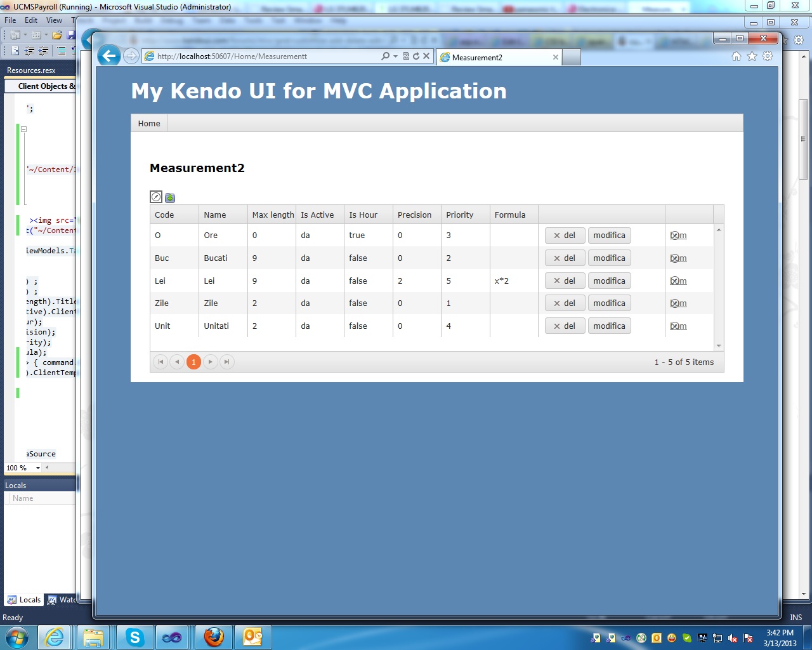Click the icon link in the Lei row
This screenshot has height=650, width=812.
(678, 281)
